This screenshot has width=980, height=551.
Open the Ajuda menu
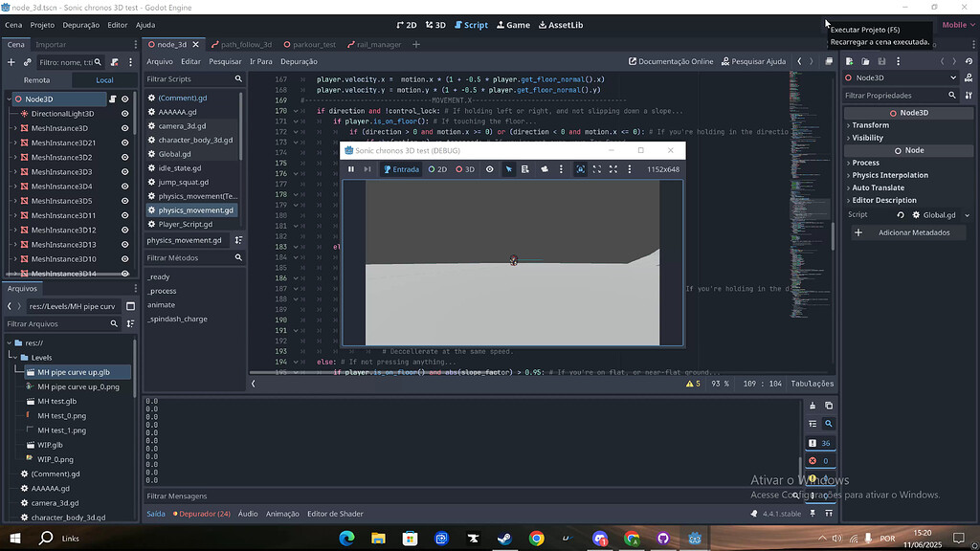145,25
